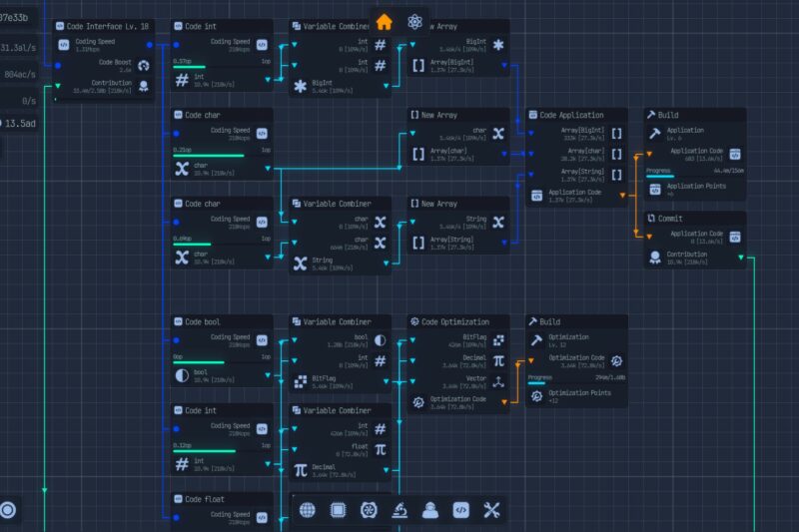Open the globe icon in bottom toolbar
The height and width of the screenshot is (532, 799).
(308, 510)
